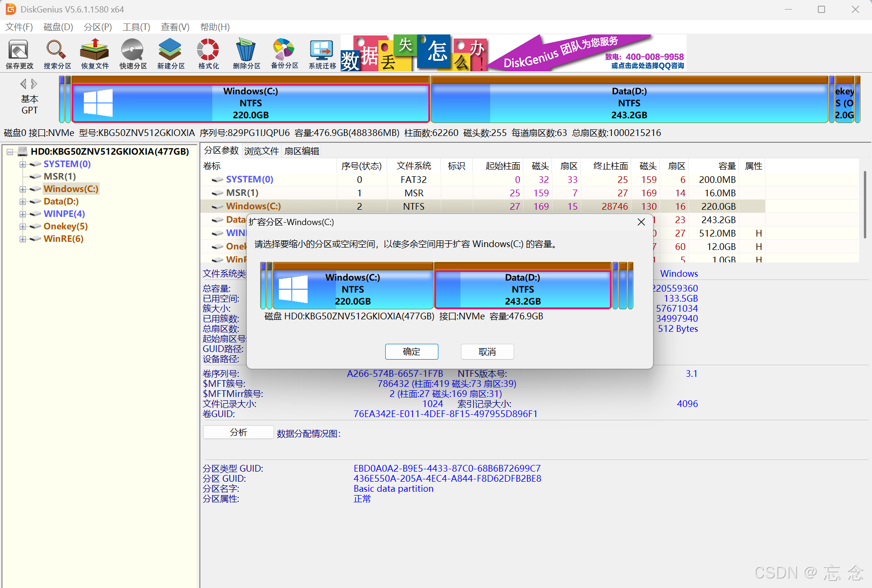Switch to the 浏览文件 tab

click(262, 151)
